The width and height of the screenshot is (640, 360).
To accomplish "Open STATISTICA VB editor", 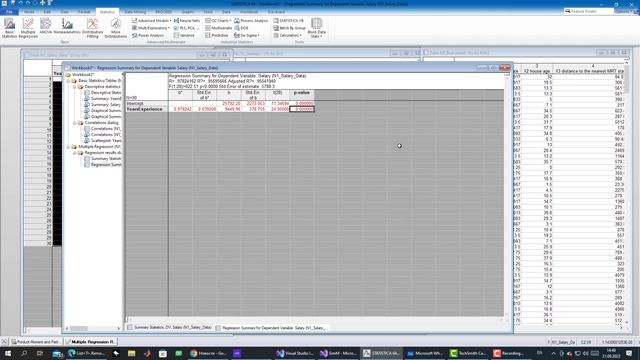I will (289, 20).
